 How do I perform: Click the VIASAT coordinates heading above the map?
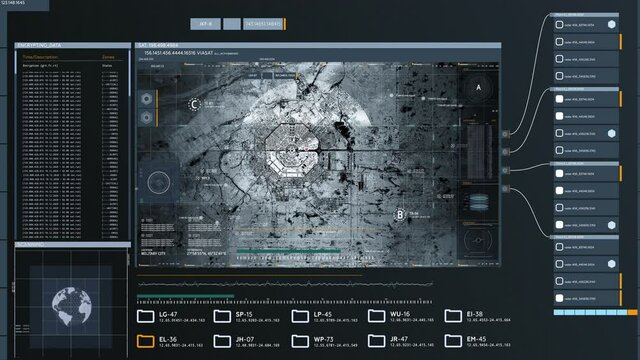178,53
